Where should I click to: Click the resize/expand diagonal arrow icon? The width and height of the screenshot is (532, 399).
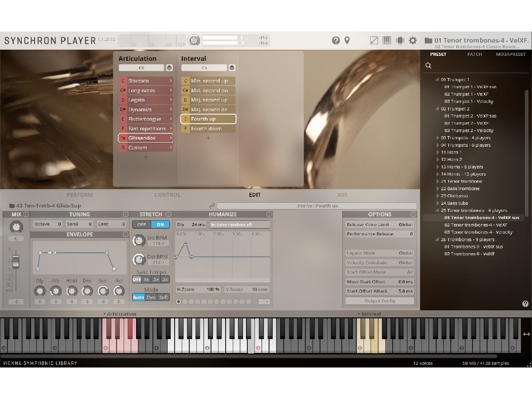374,40
